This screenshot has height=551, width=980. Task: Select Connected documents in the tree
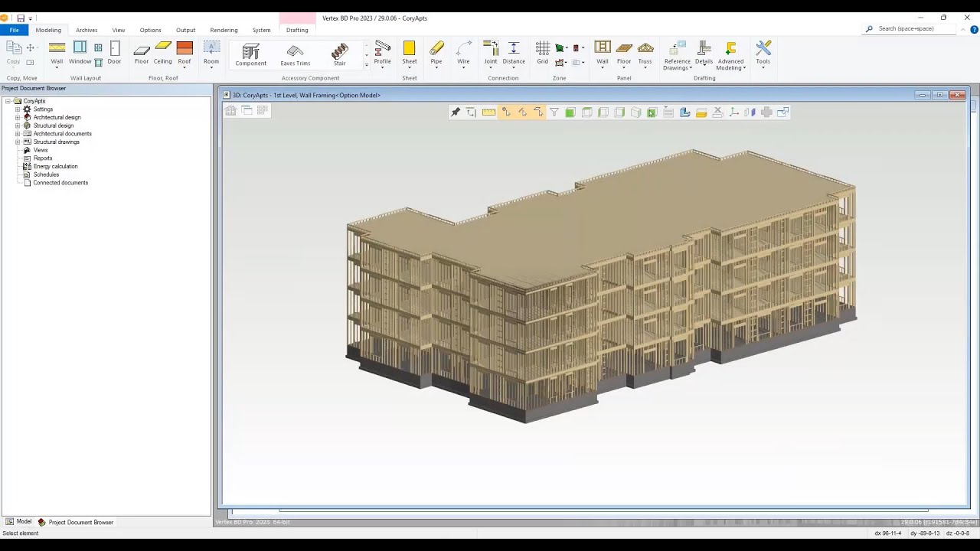pyautogui.click(x=60, y=183)
